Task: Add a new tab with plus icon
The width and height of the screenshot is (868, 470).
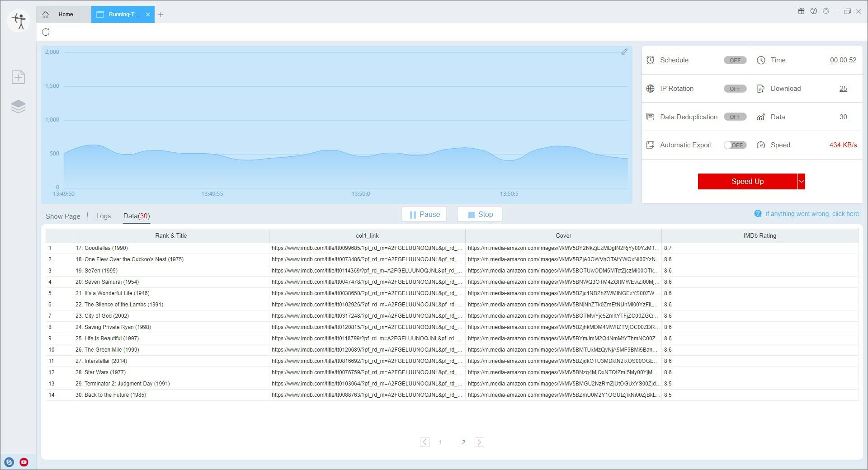Action: (x=161, y=14)
